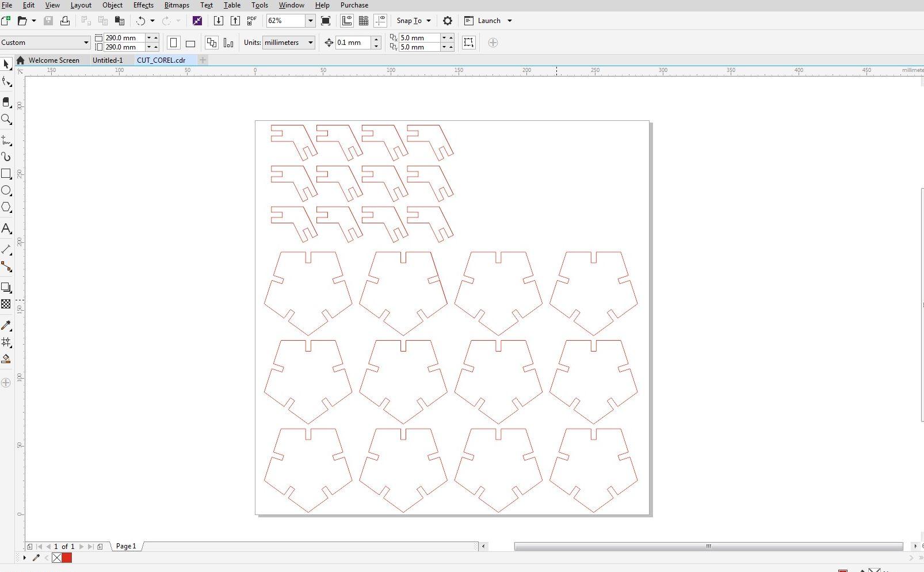924x572 pixels.
Task: Pick the Eyedropper tool
Action: pyautogui.click(x=6, y=326)
